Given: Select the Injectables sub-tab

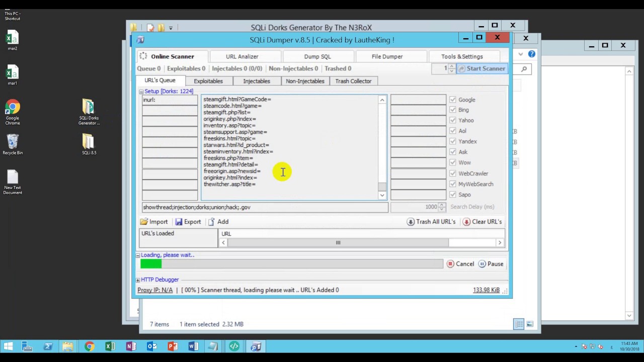Looking at the screenshot, I should coord(257,81).
